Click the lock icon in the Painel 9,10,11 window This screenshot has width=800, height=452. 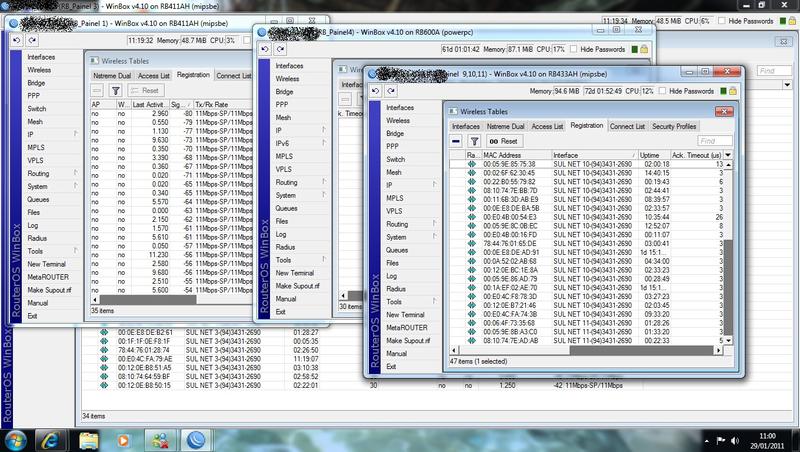[733, 91]
